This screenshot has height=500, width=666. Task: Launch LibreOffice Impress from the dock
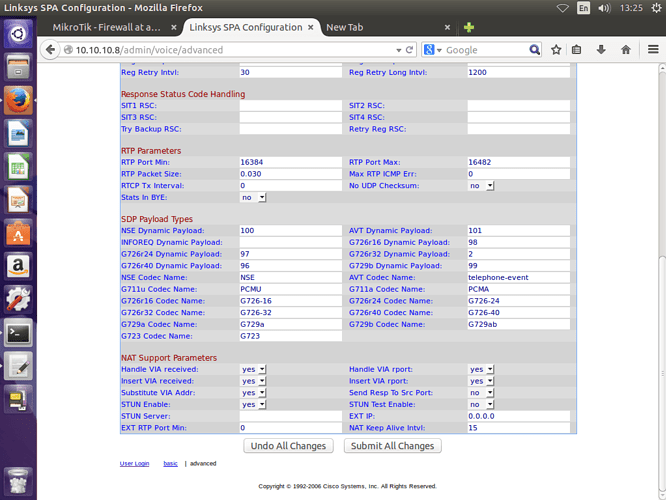pos(18,200)
